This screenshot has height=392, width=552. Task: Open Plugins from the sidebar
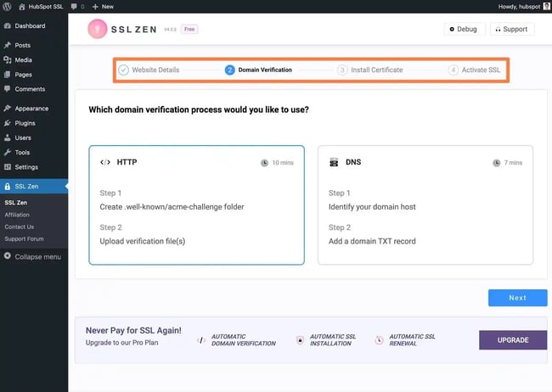25,123
